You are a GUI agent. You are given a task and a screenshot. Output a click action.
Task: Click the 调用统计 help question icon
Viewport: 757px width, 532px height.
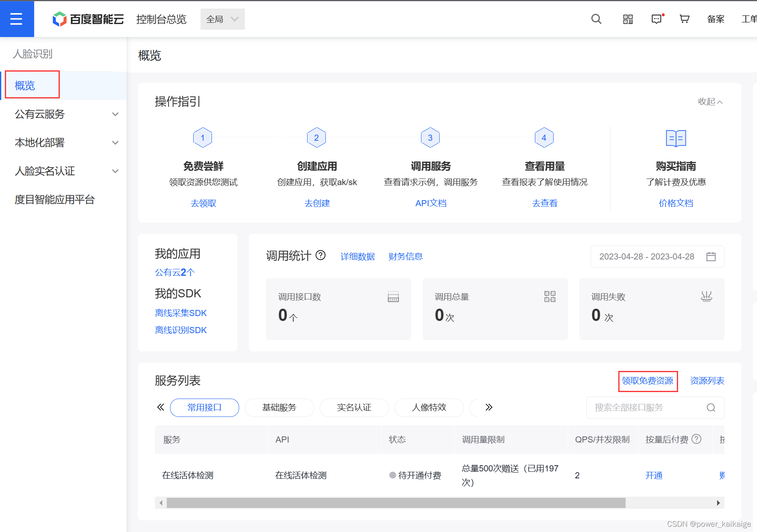click(321, 255)
